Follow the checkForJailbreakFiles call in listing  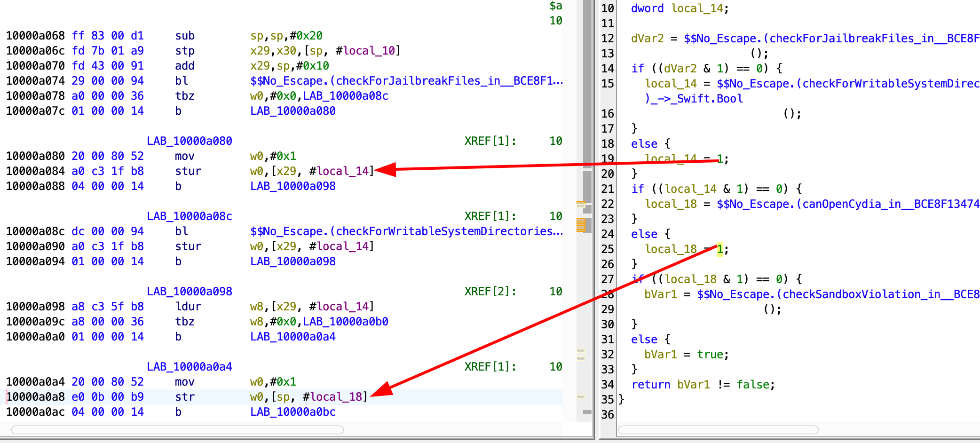pos(406,81)
